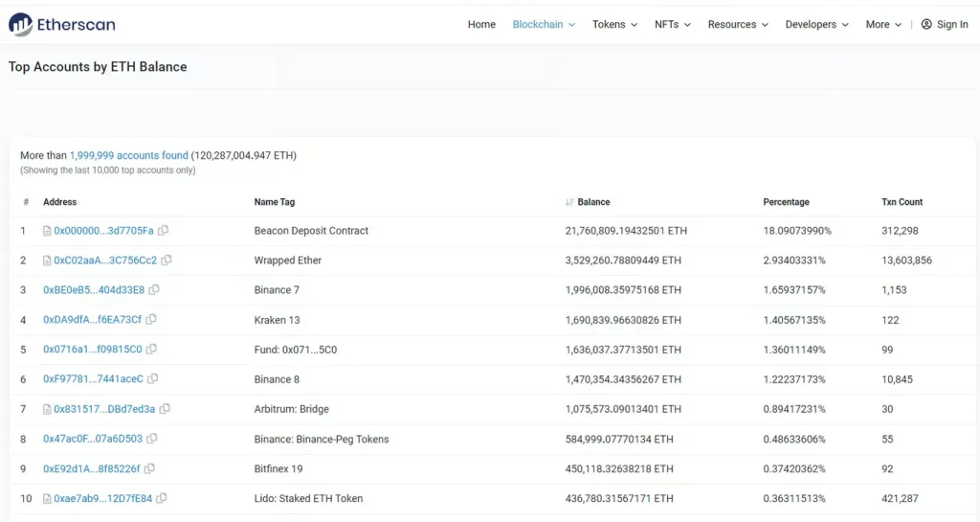Expand the More menu
The height and width of the screenshot is (522, 980).
point(883,24)
